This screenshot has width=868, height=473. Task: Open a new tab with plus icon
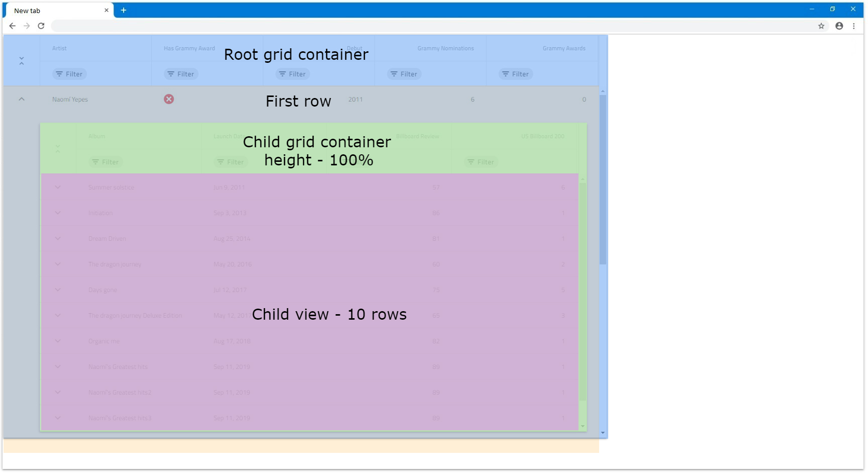[x=123, y=10]
